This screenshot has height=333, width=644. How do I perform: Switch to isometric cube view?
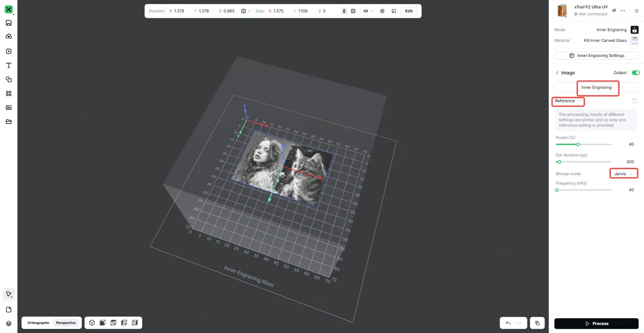[92, 323]
